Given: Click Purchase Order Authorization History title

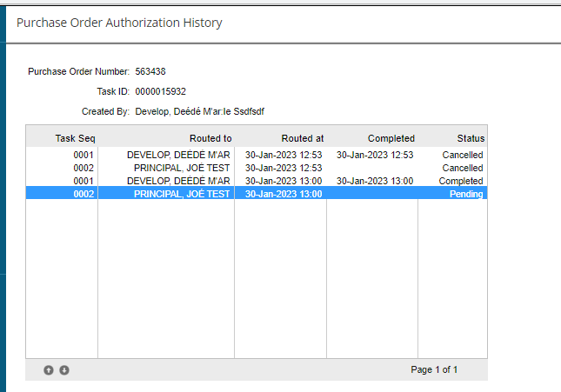Looking at the screenshot, I should [x=119, y=23].
